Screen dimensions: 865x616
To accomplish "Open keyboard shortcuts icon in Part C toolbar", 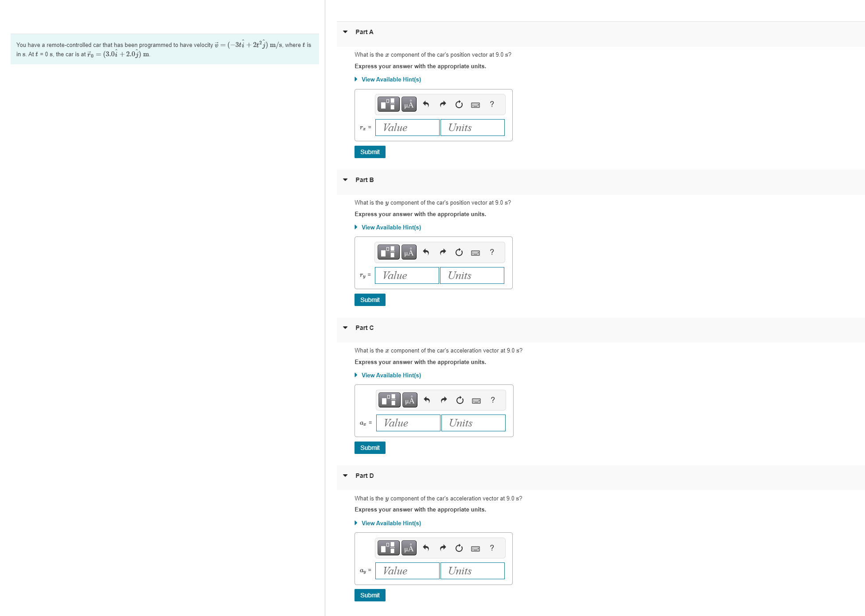I will pos(476,400).
